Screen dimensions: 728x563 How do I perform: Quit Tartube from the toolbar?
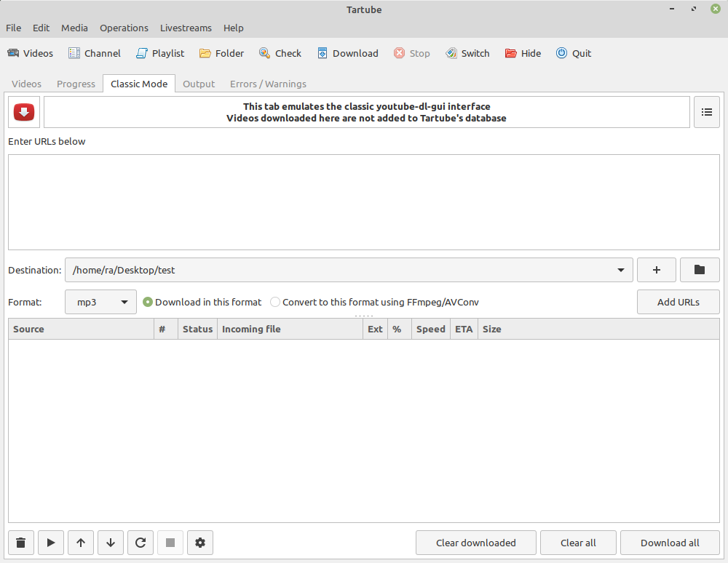click(574, 53)
